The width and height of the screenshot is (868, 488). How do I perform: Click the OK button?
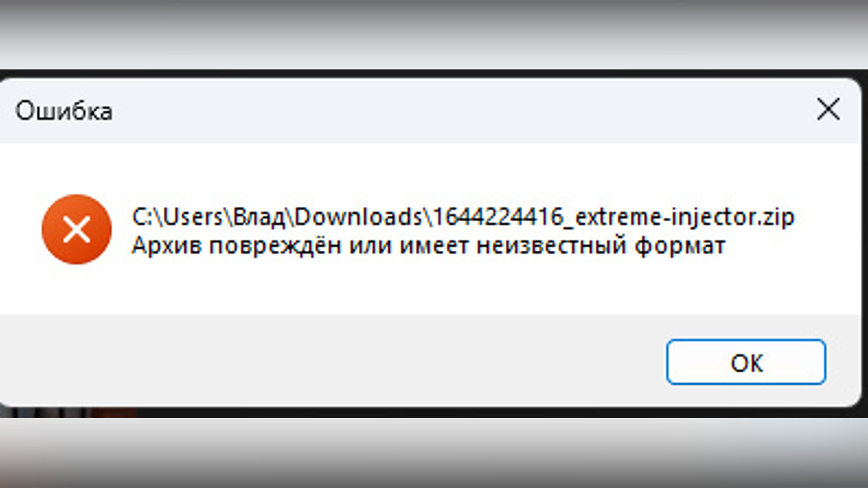(746, 362)
